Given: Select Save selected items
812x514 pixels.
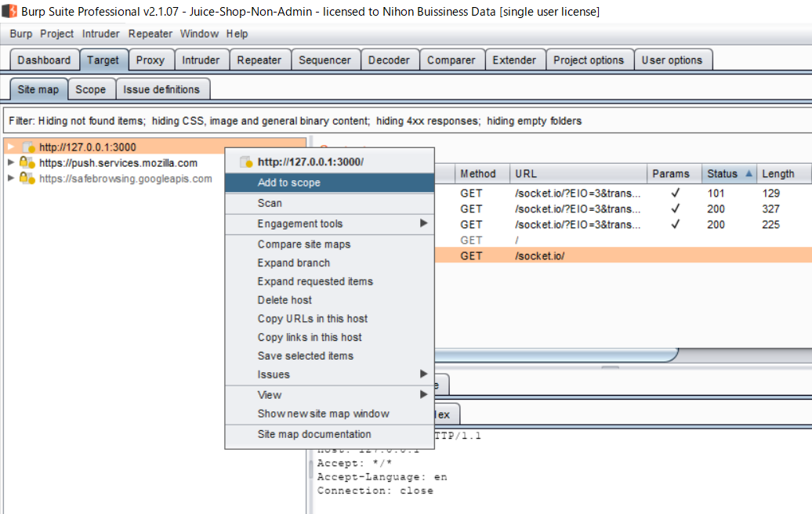Looking at the screenshot, I should (329, 357).
